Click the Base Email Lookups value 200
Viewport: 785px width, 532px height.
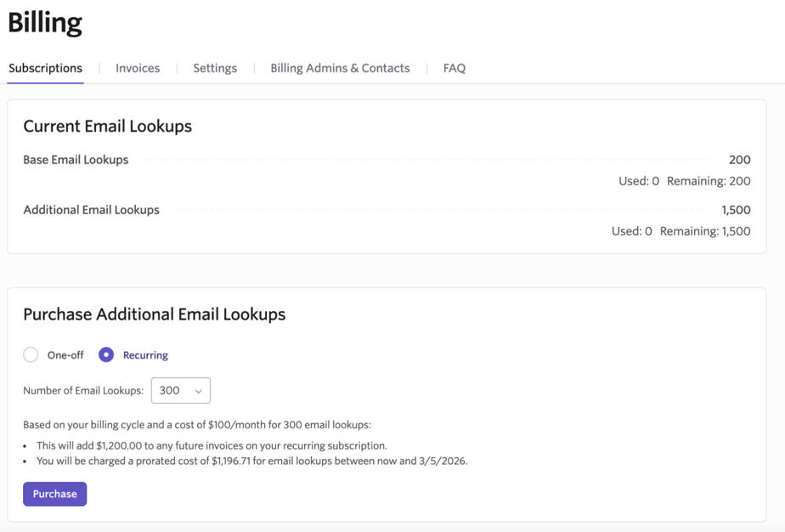(x=739, y=160)
